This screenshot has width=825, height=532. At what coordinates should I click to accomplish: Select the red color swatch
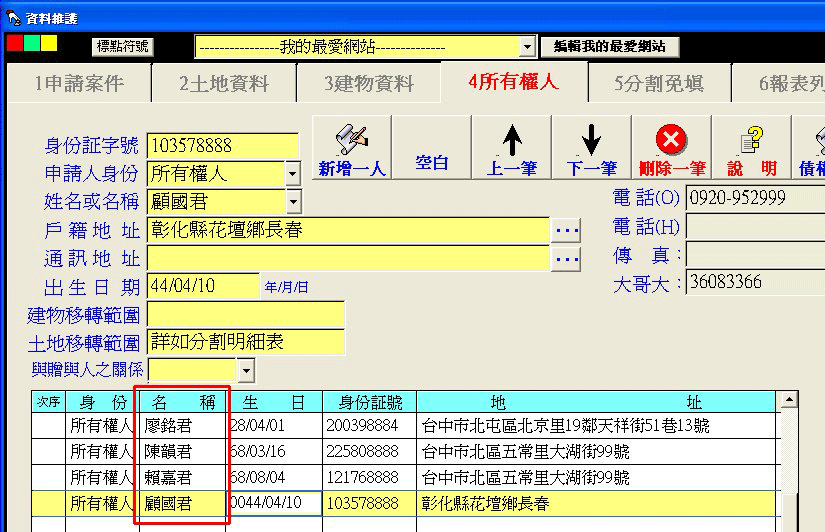click(x=14, y=44)
